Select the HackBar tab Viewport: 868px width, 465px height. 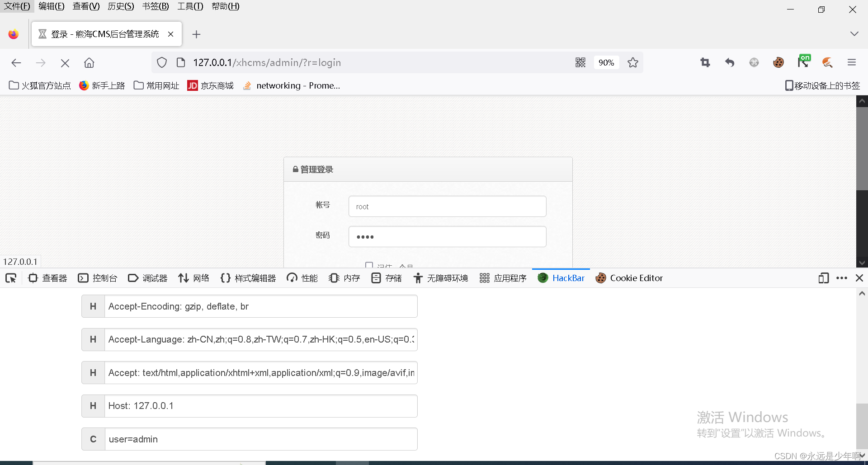(x=561, y=278)
